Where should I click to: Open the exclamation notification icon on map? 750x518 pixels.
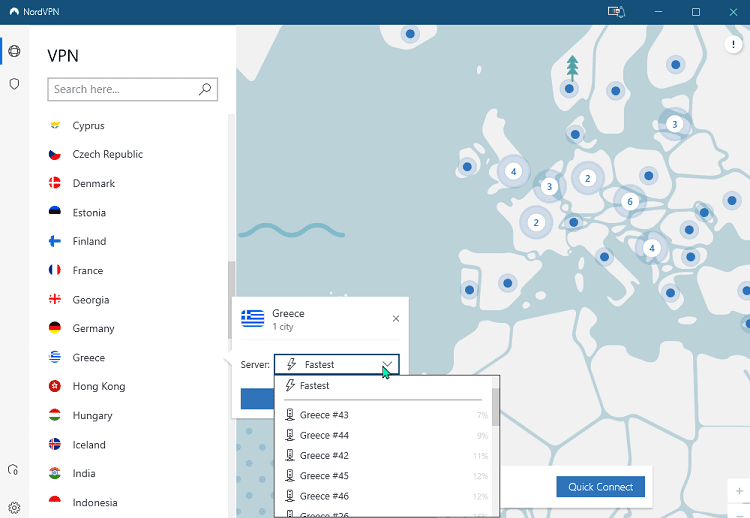point(733,44)
